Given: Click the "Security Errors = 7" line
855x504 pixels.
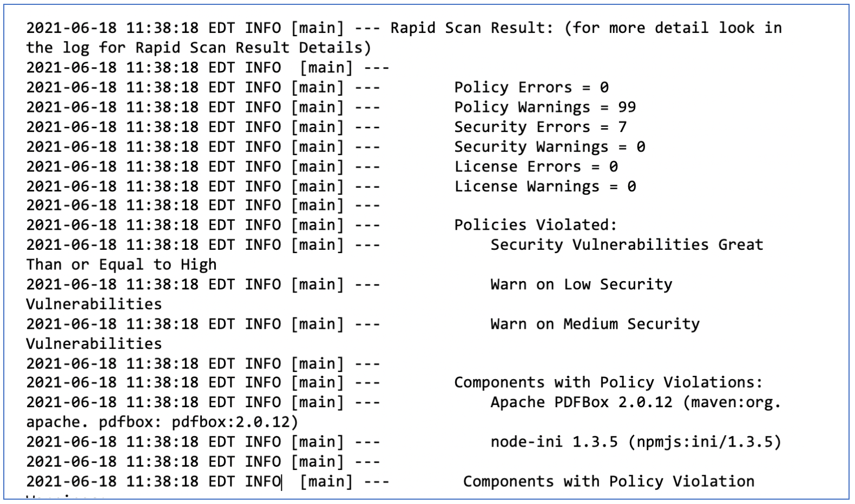Looking at the screenshot, I should click(x=540, y=127).
